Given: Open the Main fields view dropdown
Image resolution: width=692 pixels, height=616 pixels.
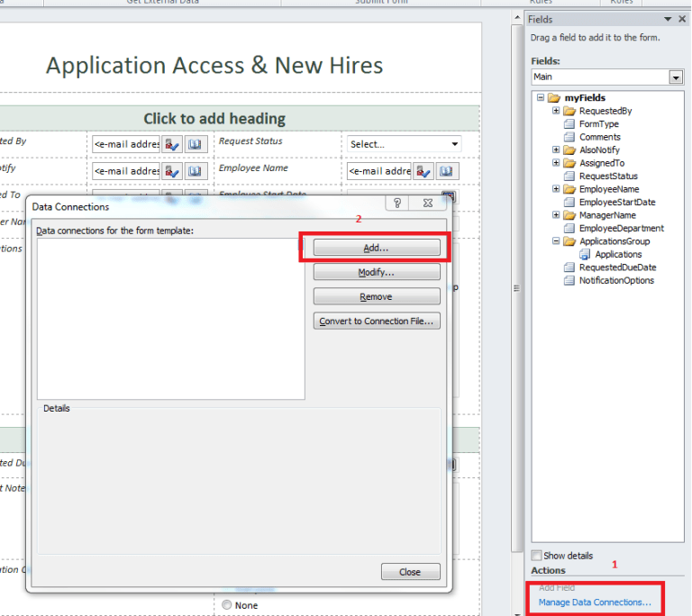Looking at the screenshot, I should pyautogui.click(x=676, y=78).
